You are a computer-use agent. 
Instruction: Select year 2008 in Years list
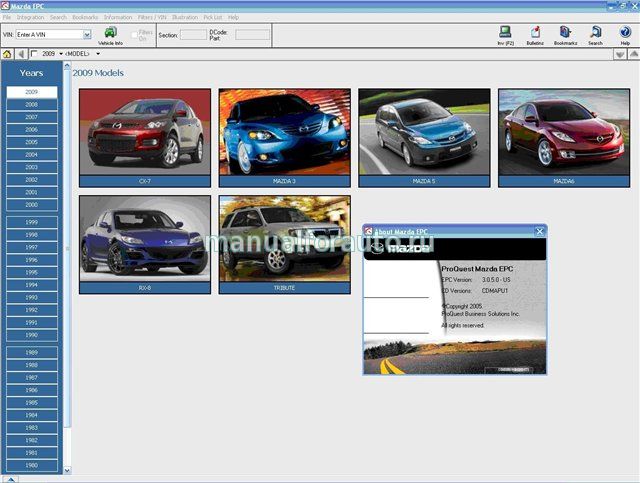point(32,105)
